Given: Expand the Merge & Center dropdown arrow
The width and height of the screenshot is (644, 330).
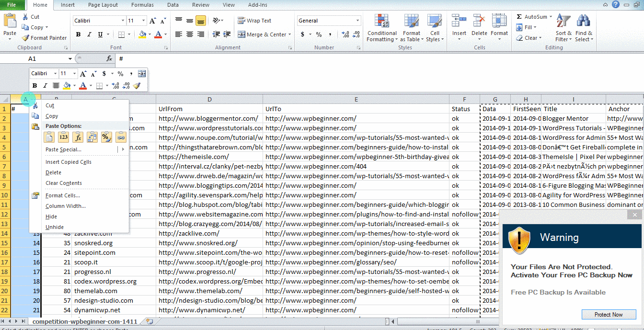Looking at the screenshot, I should (x=290, y=34).
